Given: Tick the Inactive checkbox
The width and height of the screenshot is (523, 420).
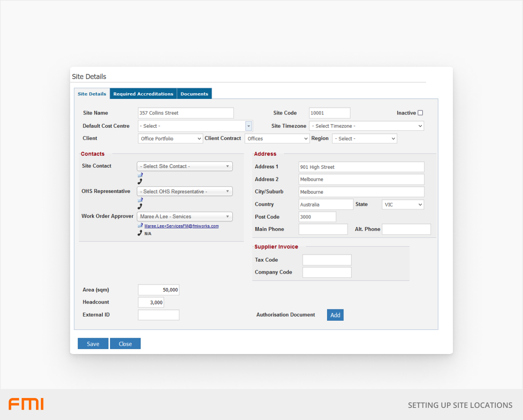Looking at the screenshot, I should [x=420, y=113].
